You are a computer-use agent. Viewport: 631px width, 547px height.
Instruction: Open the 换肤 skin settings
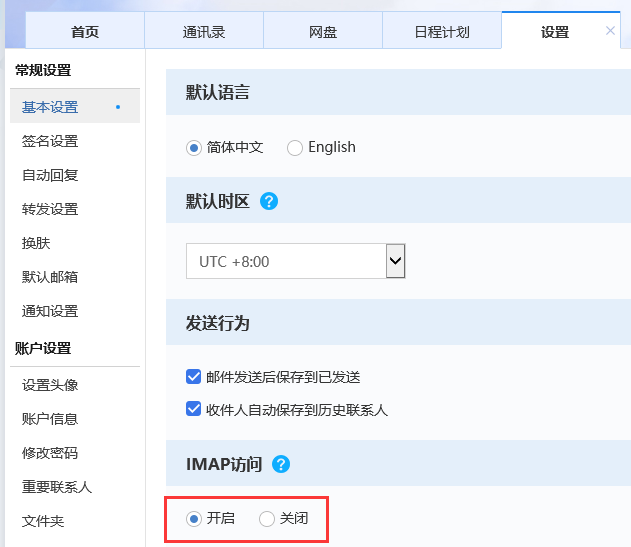click(x=36, y=243)
